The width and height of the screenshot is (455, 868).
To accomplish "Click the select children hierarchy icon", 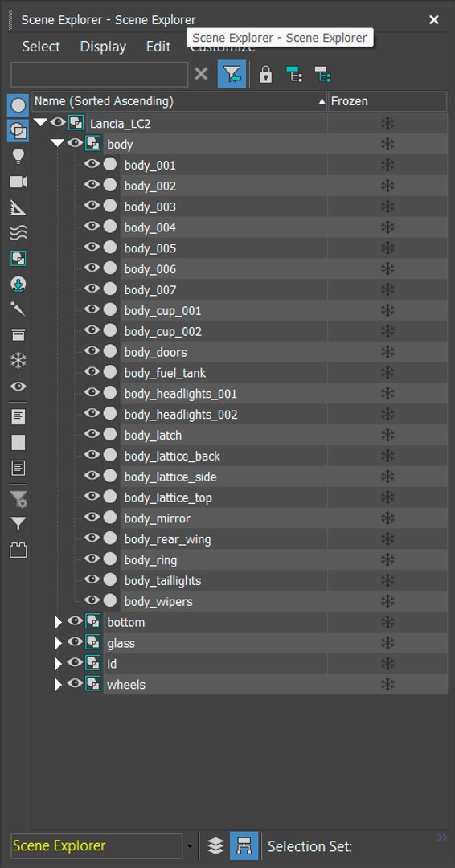I will pyautogui.click(x=294, y=74).
